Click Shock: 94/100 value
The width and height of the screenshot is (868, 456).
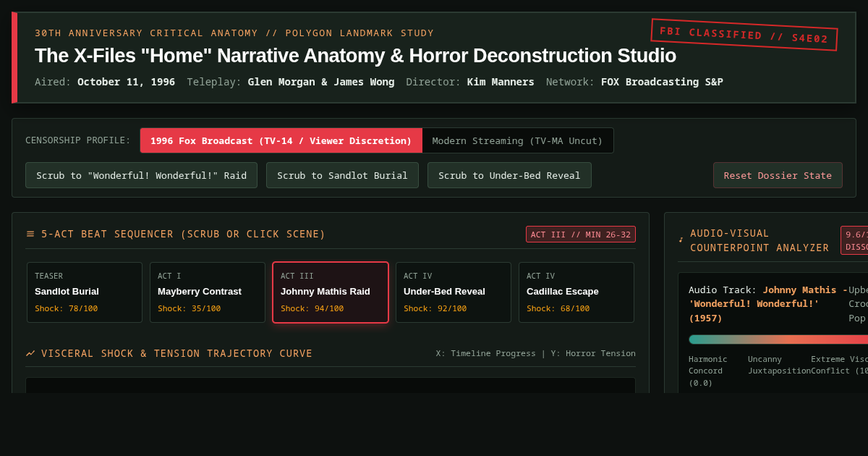312,308
